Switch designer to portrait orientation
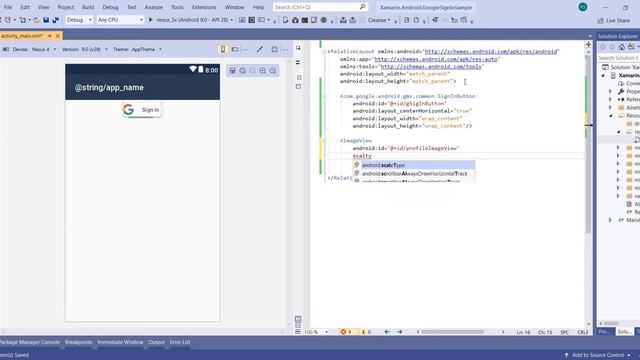The width and height of the screenshot is (640, 360). pos(222,49)
